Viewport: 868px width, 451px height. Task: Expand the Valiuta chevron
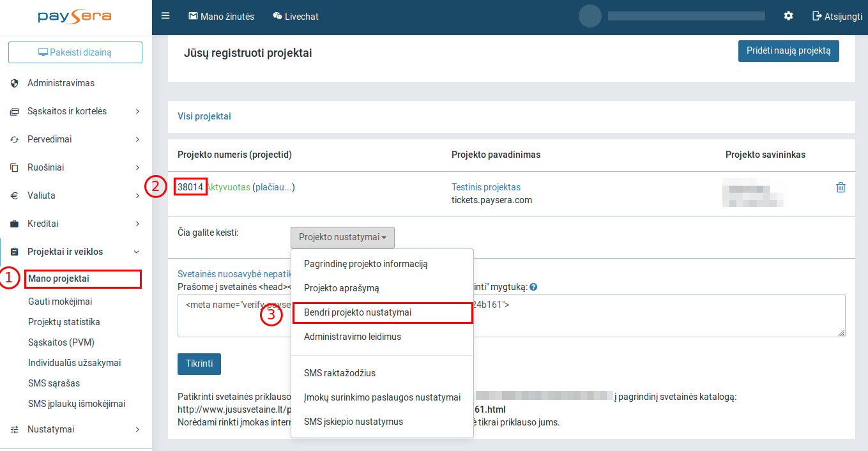137,195
